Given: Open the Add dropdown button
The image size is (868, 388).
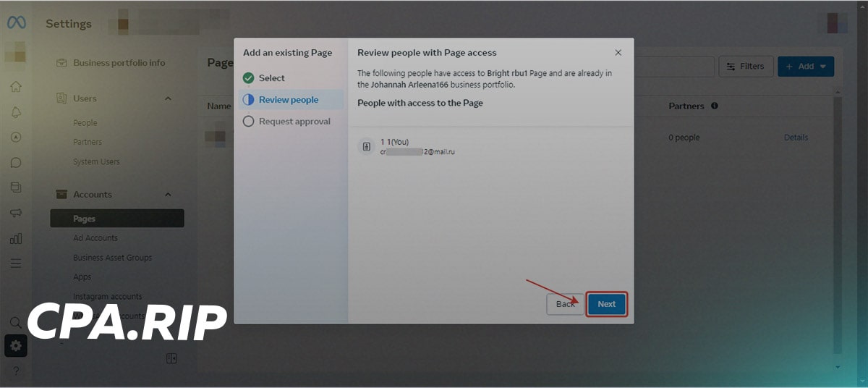Looking at the screenshot, I should tap(806, 67).
